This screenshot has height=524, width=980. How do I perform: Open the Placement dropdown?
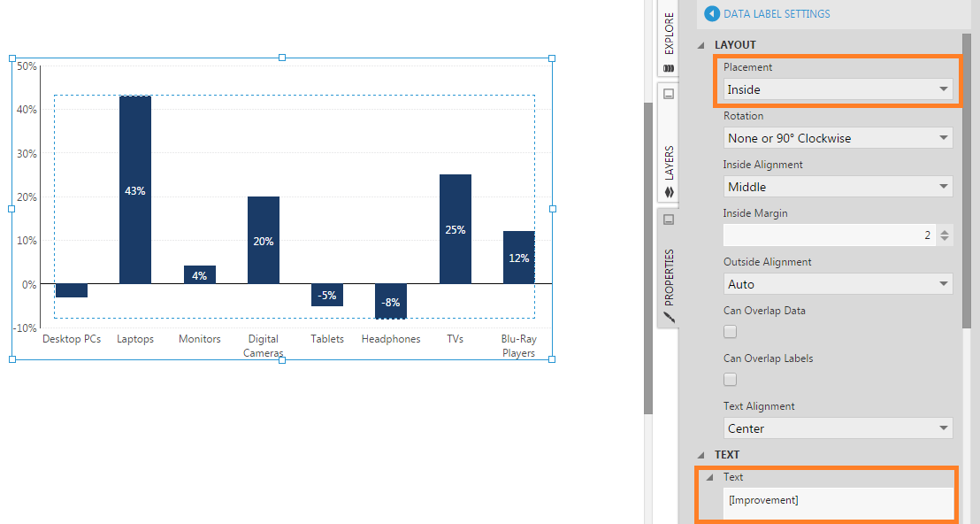838,89
